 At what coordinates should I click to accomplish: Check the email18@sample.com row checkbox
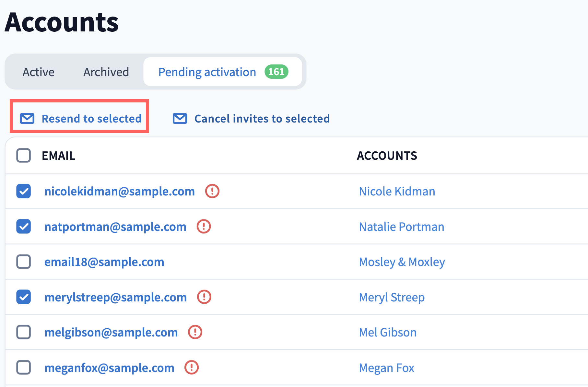[24, 262]
